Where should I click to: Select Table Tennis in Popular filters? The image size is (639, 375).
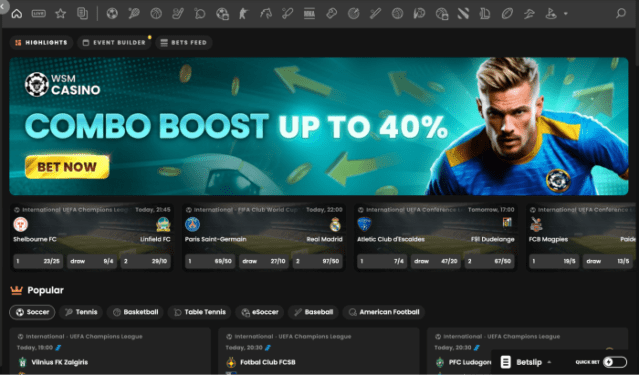(x=200, y=312)
